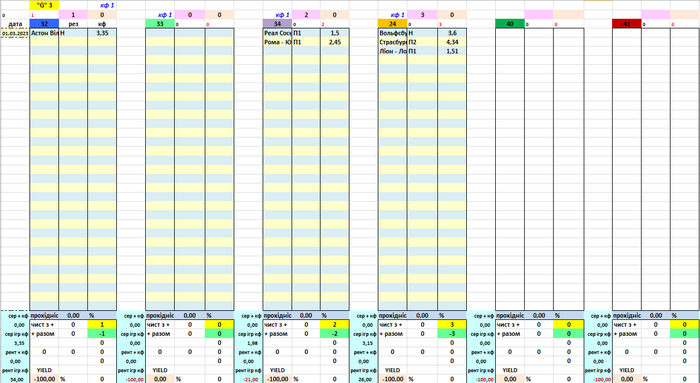Viewport: 700px width, 383px height.
Task: Click the green summary cell '-3'
Action: point(452,333)
